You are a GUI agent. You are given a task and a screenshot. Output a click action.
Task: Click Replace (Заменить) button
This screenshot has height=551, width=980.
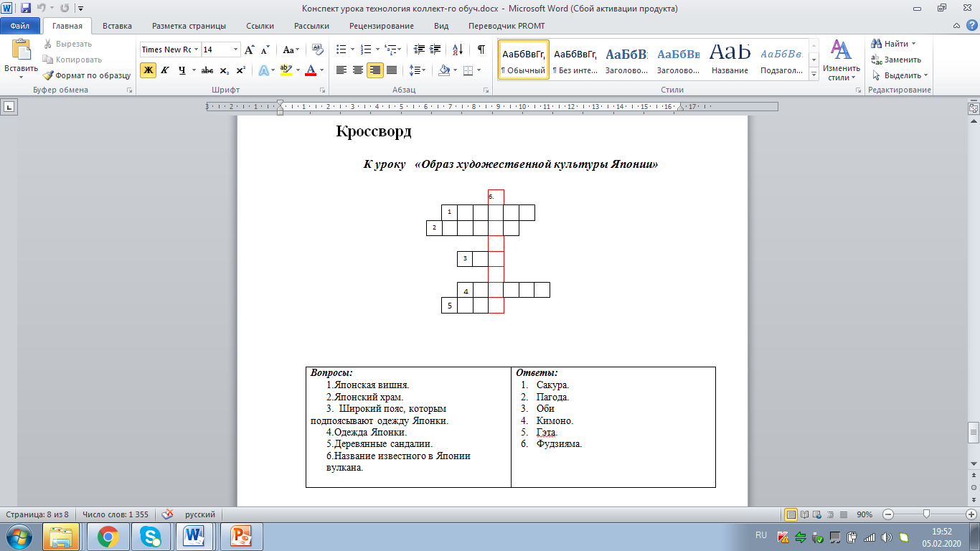point(897,60)
